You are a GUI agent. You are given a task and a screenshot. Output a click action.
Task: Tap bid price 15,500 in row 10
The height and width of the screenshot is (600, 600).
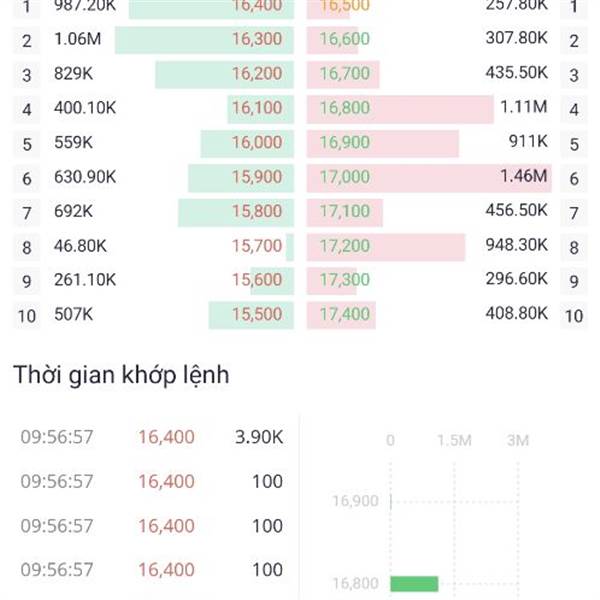[257, 314]
